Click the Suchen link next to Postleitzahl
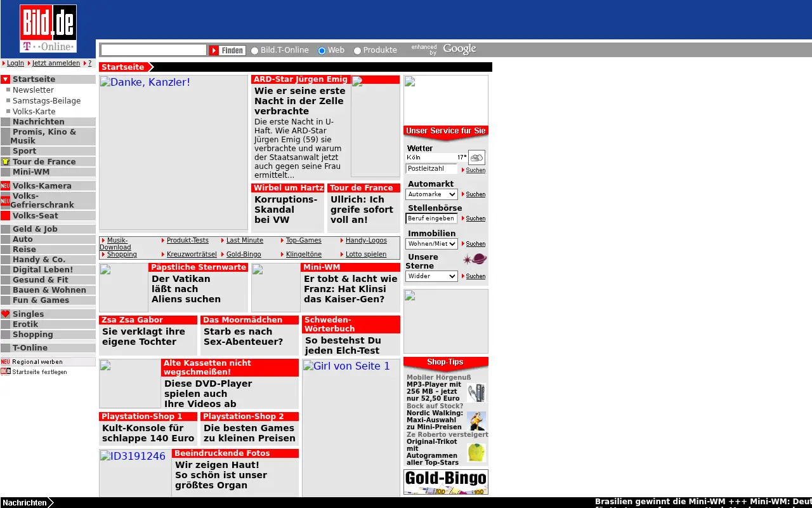812x508 pixels. (476, 170)
